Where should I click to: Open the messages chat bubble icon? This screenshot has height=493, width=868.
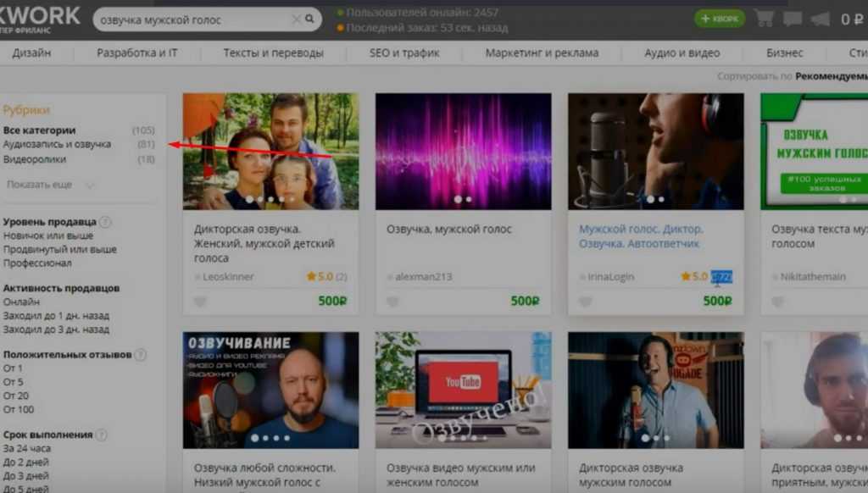pyautogui.click(x=793, y=19)
